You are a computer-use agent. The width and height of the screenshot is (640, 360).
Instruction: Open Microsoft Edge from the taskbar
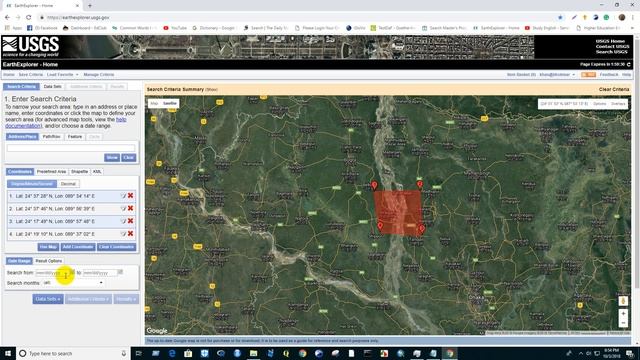172,353
